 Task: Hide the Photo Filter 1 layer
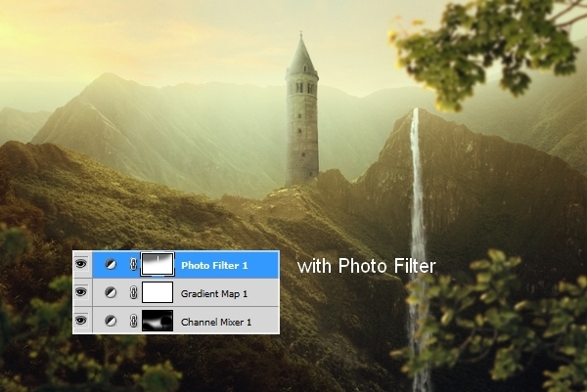(81, 264)
